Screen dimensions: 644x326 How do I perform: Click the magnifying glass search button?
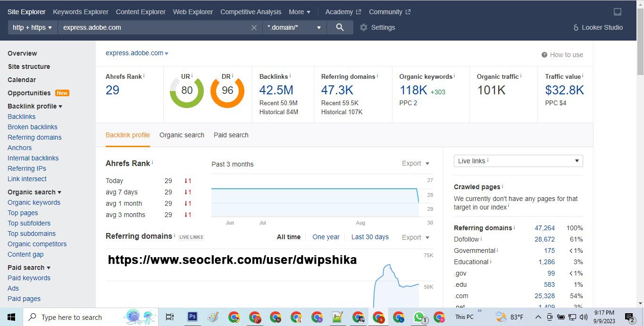340,27
